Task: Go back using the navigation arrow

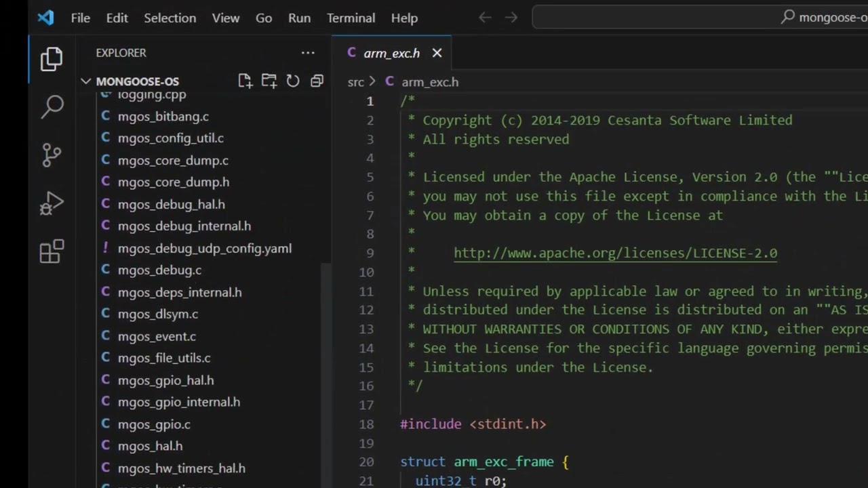Action: pyautogui.click(x=485, y=18)
